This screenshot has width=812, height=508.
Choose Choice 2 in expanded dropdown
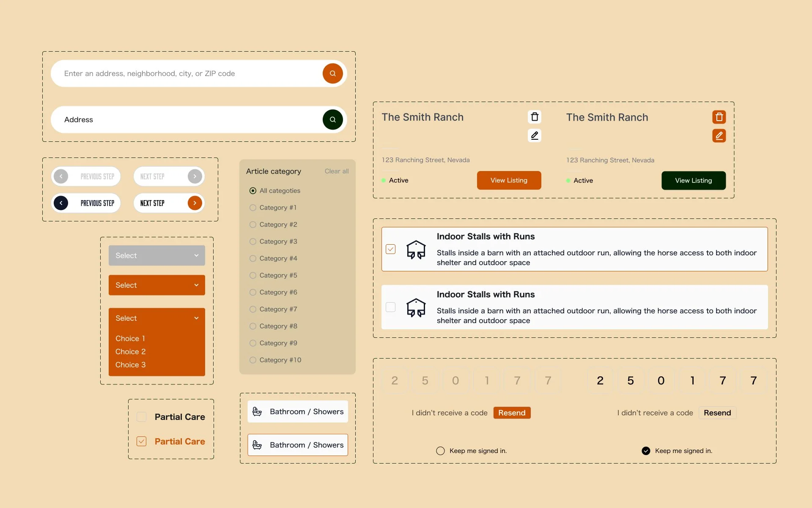coord(130,352)
